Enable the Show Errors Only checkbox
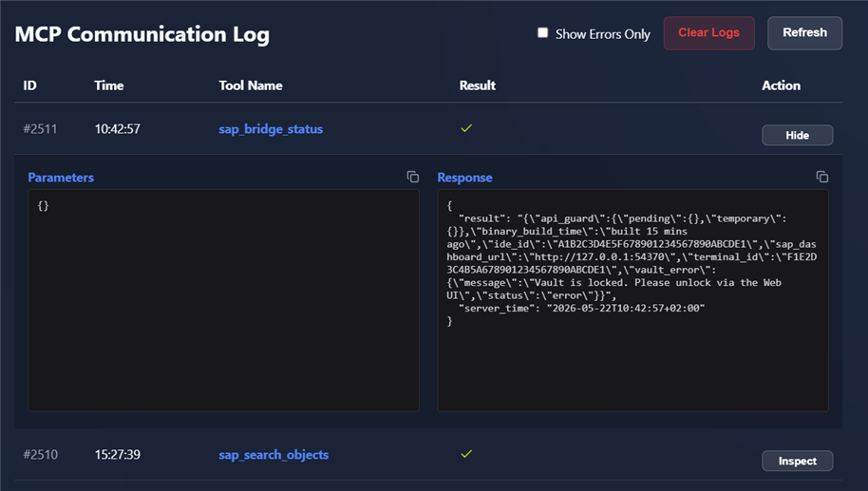This screenshot has height=491, width=868. point(542,33)
